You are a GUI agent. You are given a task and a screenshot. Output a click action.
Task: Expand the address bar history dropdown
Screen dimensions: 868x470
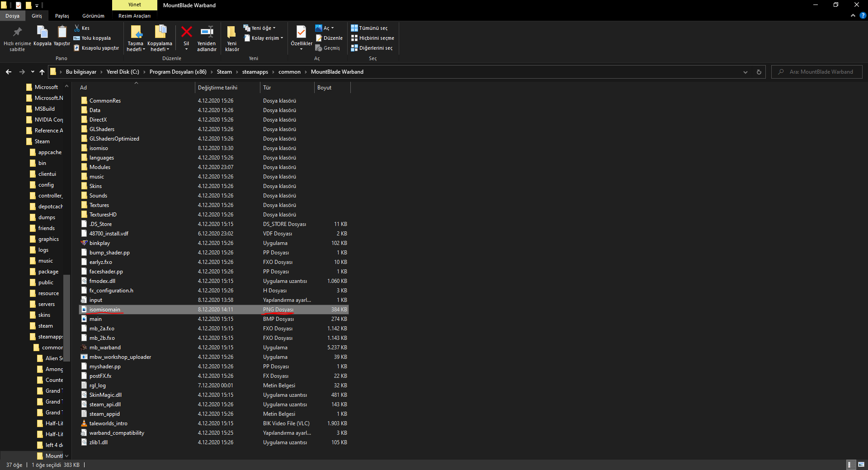pos(745,72)
